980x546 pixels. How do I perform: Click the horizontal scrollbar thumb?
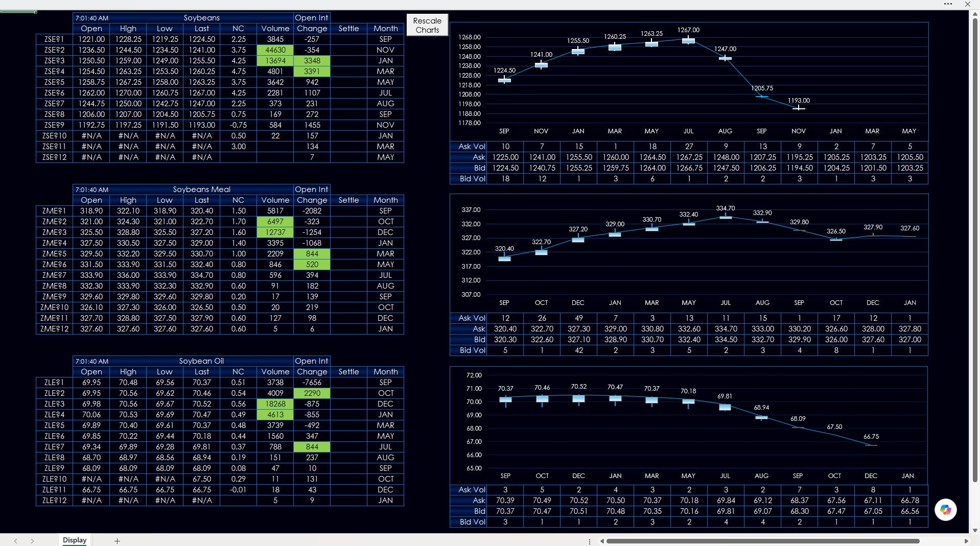(763, 541)
